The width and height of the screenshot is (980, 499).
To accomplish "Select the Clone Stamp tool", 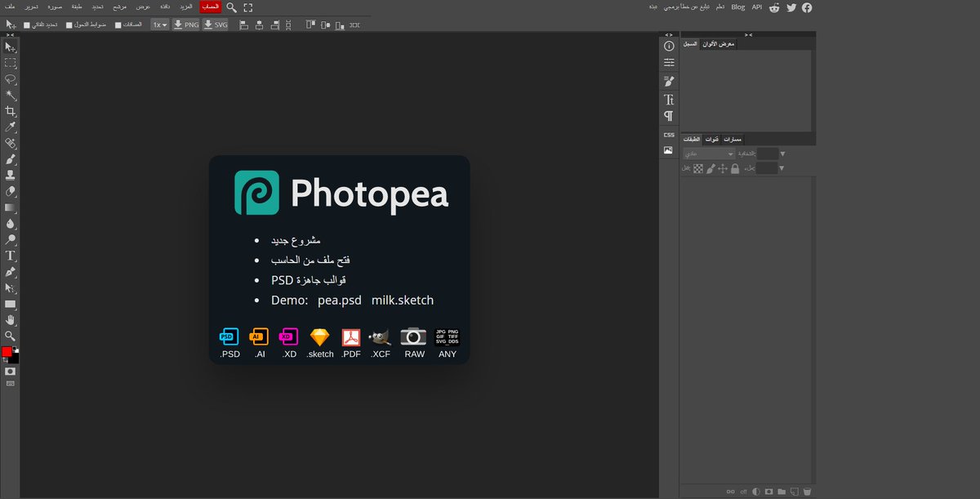I will point(11,175).
